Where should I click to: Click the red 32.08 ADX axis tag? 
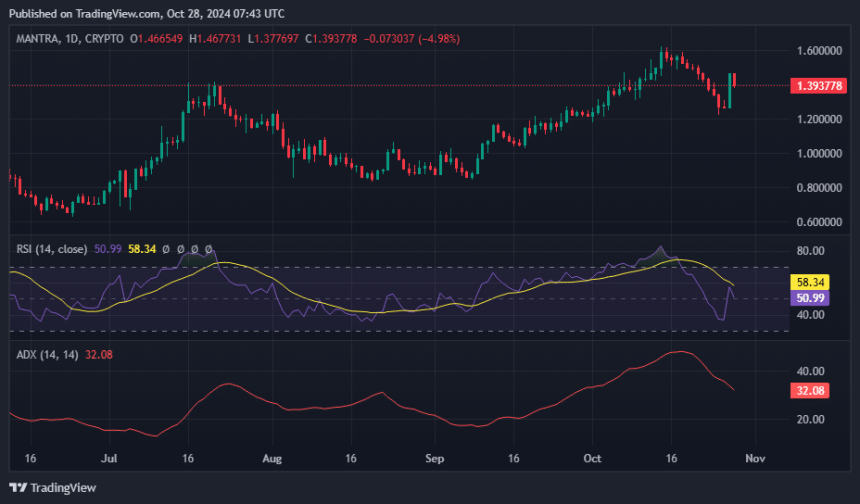(810, 390)
